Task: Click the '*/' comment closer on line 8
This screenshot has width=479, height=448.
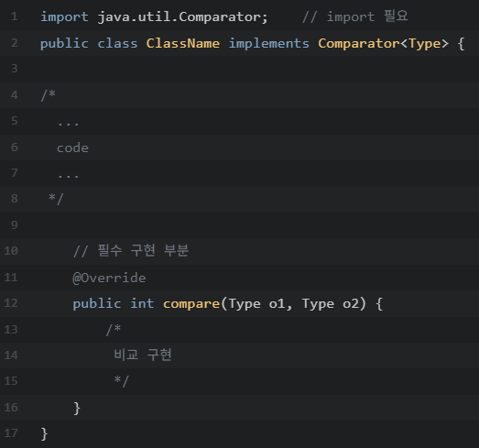Action: [56, 198]
